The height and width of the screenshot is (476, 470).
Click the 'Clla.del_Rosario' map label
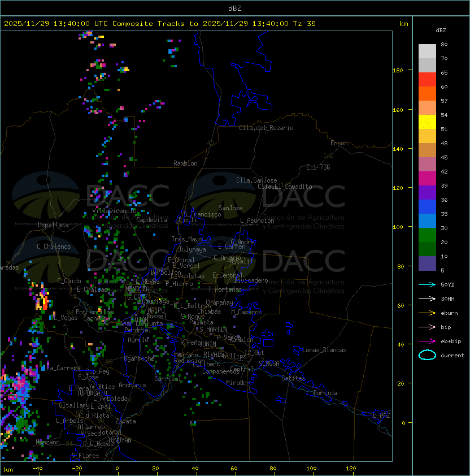tap(266, 128)
